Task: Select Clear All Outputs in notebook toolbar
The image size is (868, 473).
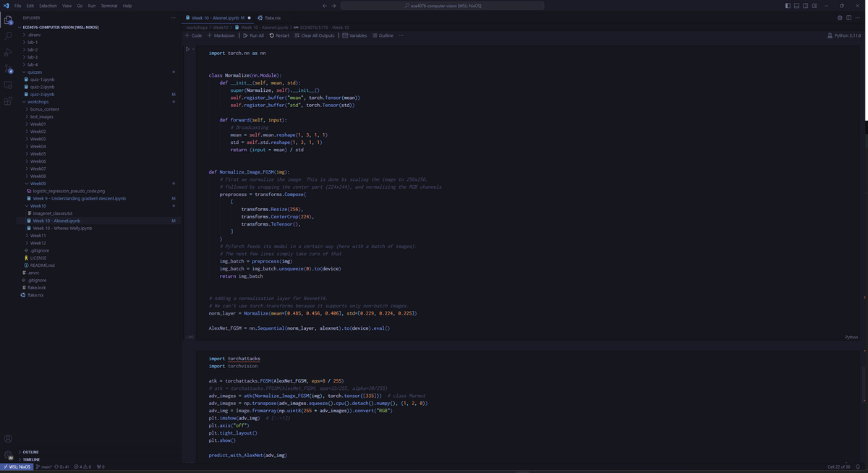Action: pyautogui.click(x=318, y=35)
